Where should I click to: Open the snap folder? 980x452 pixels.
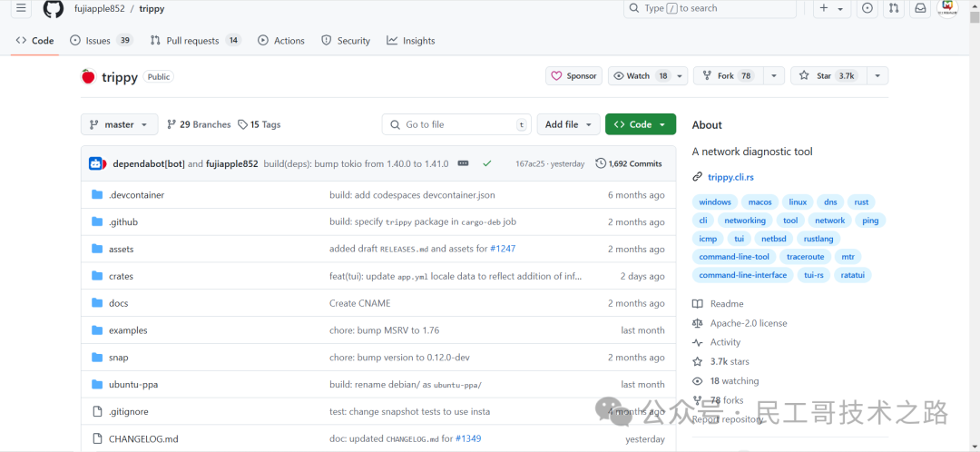[119, 358]
